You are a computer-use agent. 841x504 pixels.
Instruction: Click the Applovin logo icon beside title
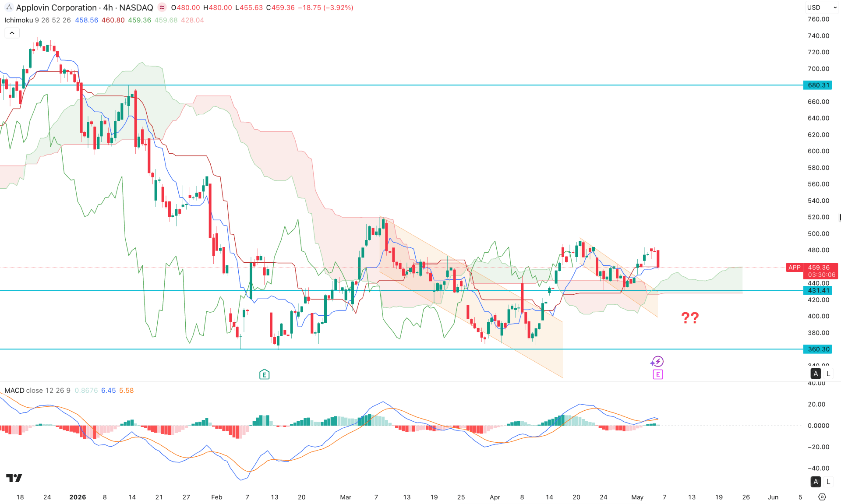tap(9, 7)
